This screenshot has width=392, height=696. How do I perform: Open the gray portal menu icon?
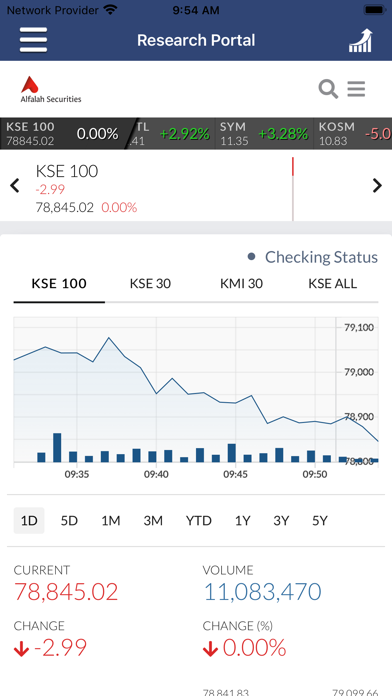click(x=356, y=89)
